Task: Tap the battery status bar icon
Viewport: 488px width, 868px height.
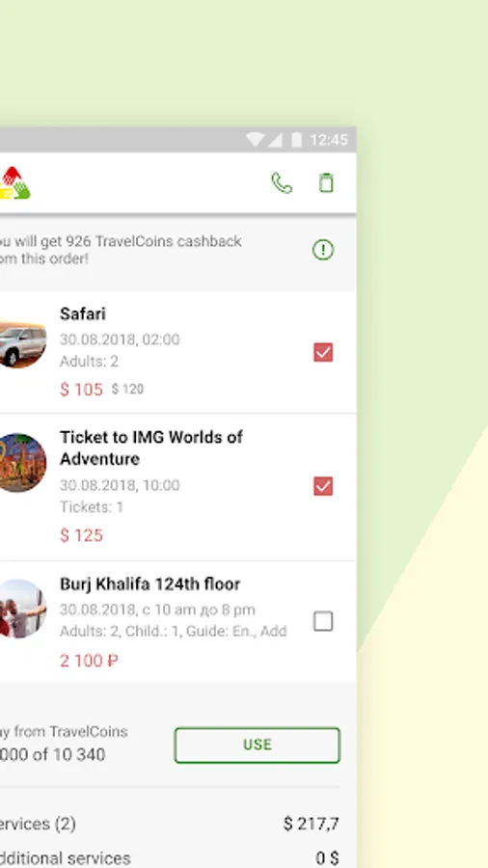Action: coord(297,140)
